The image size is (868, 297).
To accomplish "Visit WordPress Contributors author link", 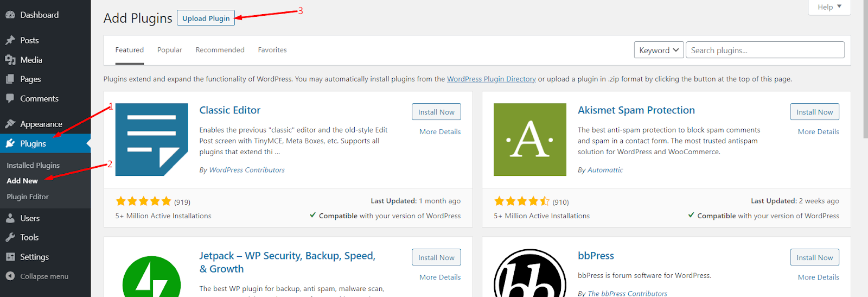I will click(x=247, y=170).
